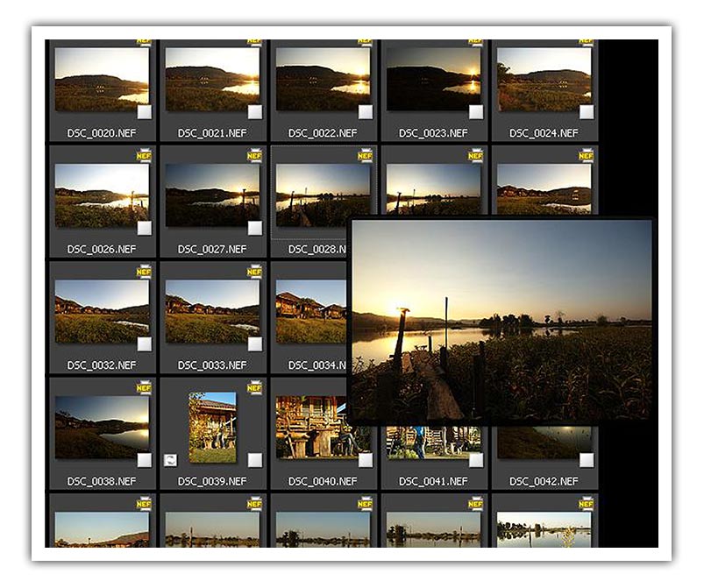Mark the checkbox on DSC_0032 thumbnail
The width and height of the screenshot is (704, 588).
[x=145, y=344]
